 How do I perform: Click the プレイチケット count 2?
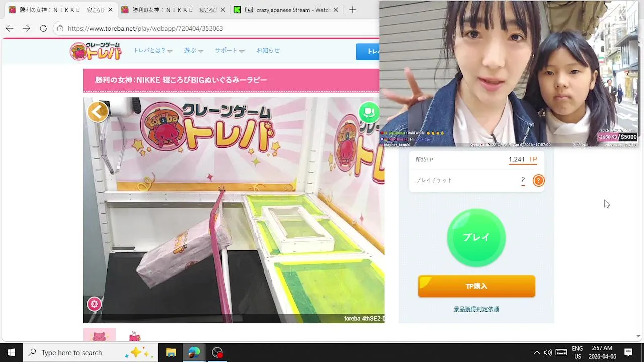coord(523,180)
